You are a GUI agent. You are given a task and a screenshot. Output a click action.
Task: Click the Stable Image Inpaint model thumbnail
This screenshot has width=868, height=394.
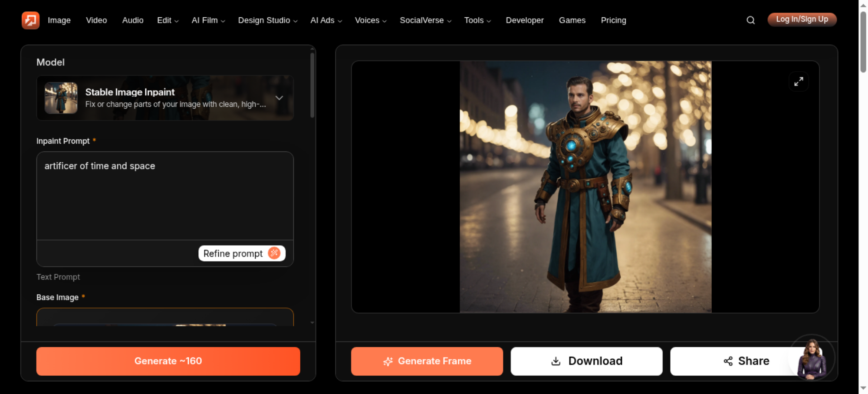[61, 98]
